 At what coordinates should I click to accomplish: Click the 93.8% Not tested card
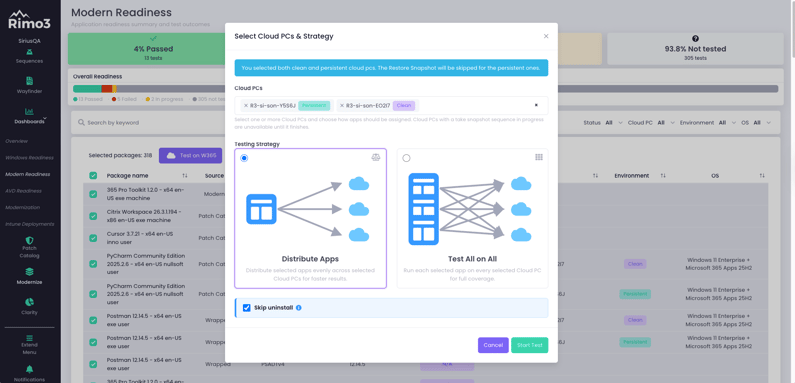695,49
